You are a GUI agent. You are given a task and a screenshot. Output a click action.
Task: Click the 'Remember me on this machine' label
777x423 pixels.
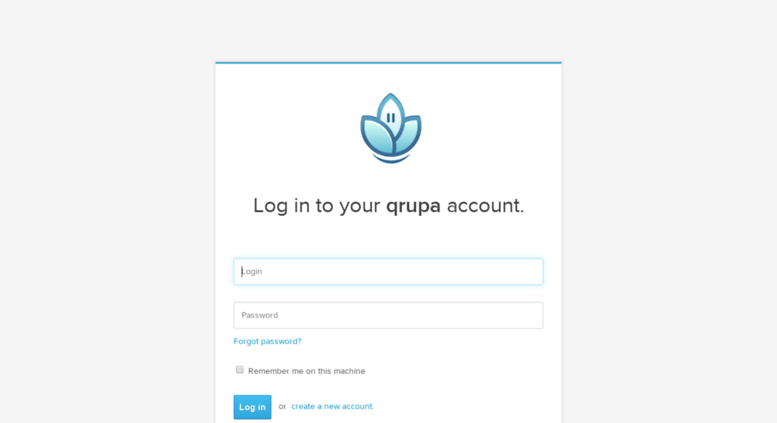306,371
